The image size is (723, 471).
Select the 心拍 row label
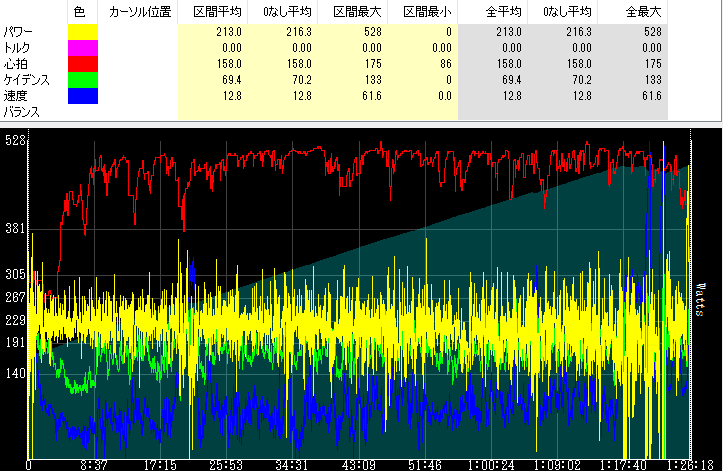click(16, 64)
